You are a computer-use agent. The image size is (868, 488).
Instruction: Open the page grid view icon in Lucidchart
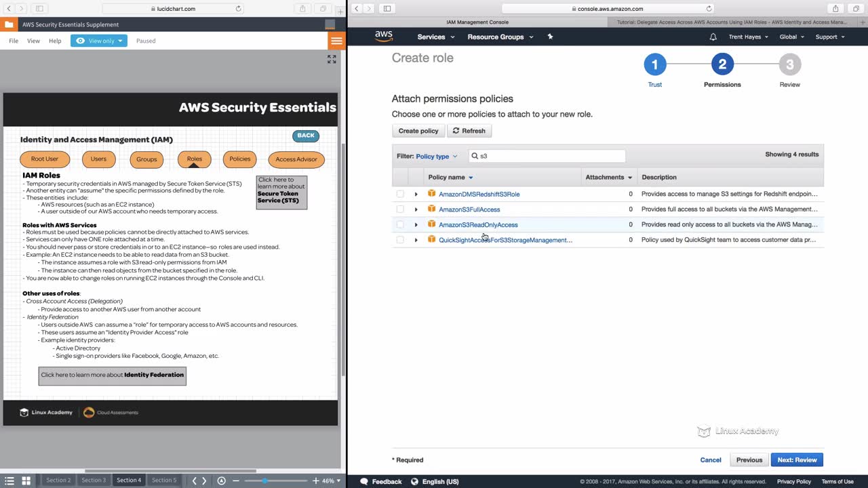tap(26, 481)
